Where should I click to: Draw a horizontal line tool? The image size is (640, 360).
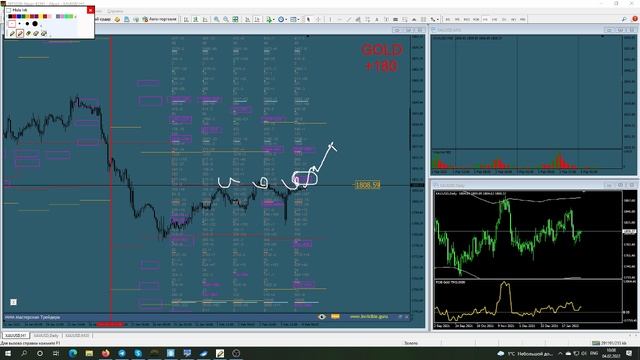pyautogui.click(x=340, y=19)
